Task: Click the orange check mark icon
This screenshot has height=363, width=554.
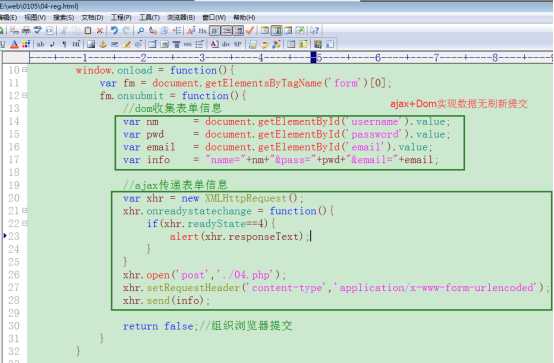Action: click(x=251, y=31)
